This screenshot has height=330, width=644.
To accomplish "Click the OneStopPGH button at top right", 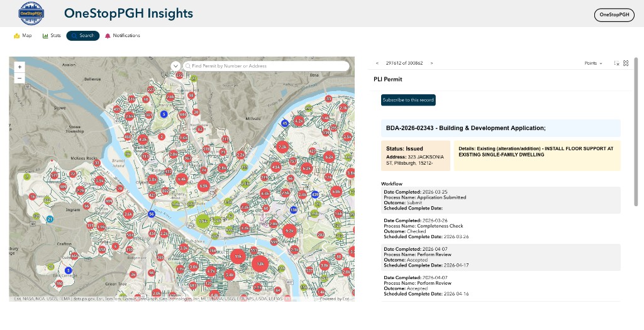I will tap(614, 15).
